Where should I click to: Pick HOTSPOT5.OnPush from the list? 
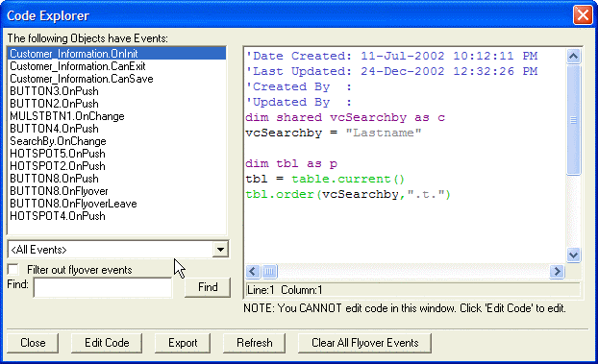pyautogui.click(x=116, y=154)
